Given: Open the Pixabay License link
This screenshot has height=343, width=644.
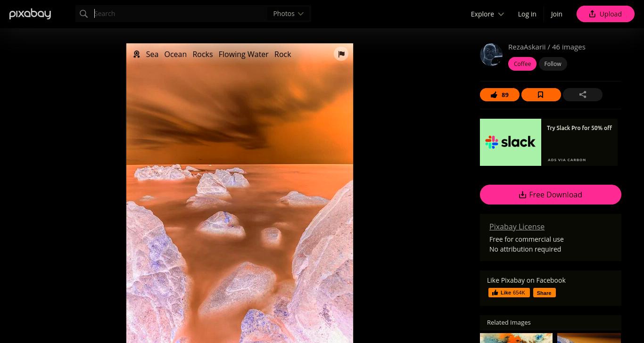Looking at the screenshot, I should click(x=517, y=227).
